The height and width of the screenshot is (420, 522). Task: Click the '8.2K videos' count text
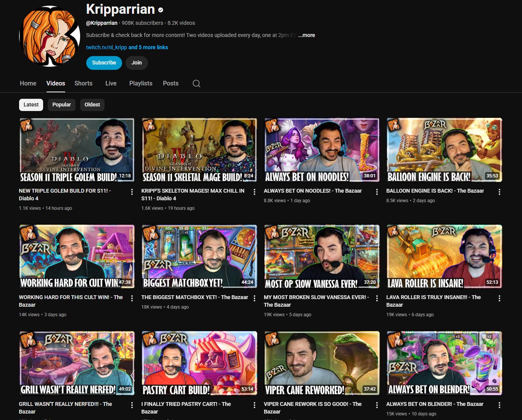point(181,23)
